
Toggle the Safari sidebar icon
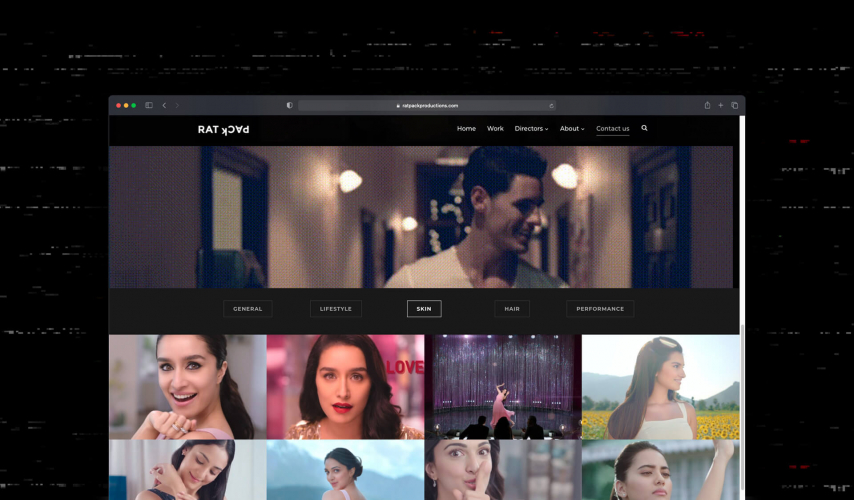[149, 105]
